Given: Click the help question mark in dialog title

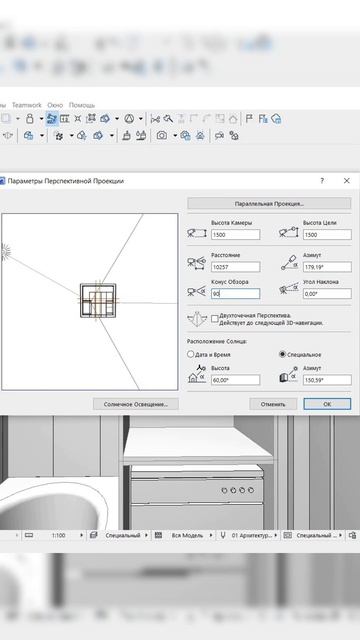Looking at the screenshot, I should coord(322,180).
